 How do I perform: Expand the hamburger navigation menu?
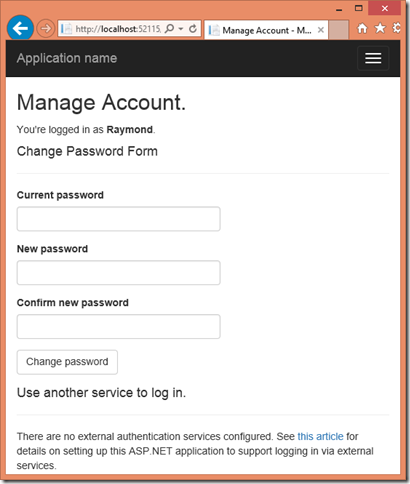coord(373,58)
